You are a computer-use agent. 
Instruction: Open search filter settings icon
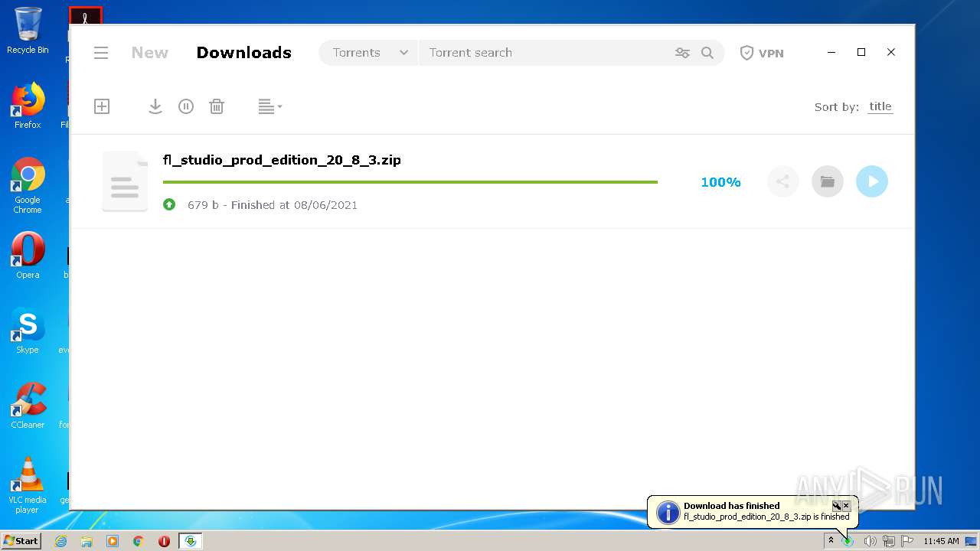[x=682, y=53]
